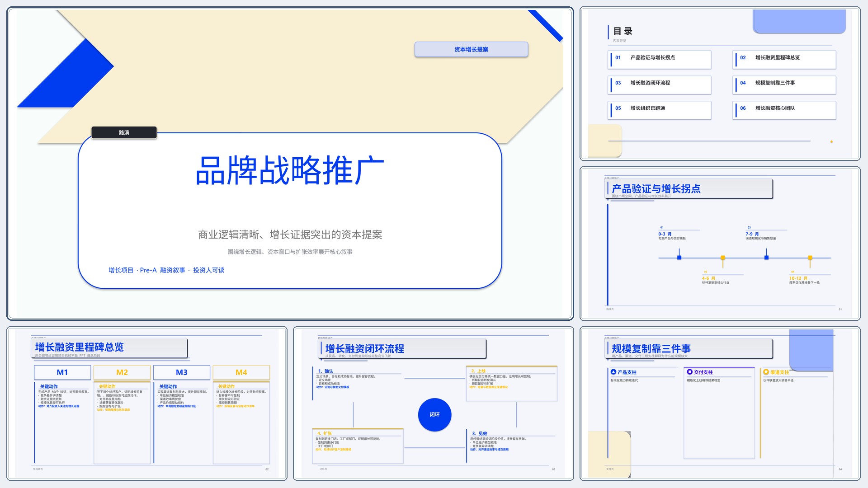
Task: Open contents entry 03 增长融资闭环流程
Action: pyautogui.click(x=660, y=85)
